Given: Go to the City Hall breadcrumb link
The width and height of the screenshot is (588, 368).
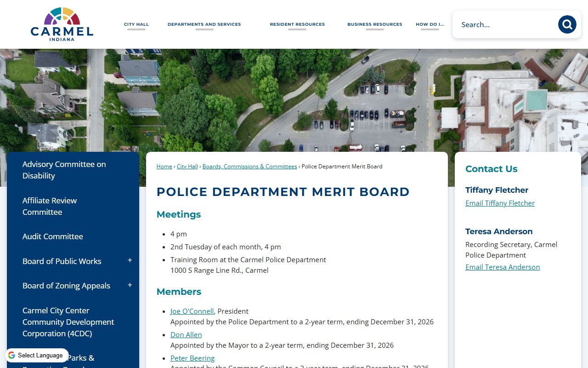Looking at the screenshot, I should point(187,167).
